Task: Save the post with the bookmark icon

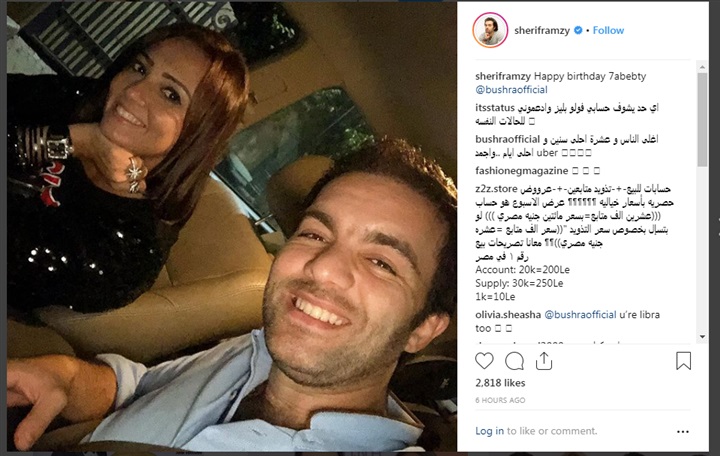Action: (x=683, y=361)
